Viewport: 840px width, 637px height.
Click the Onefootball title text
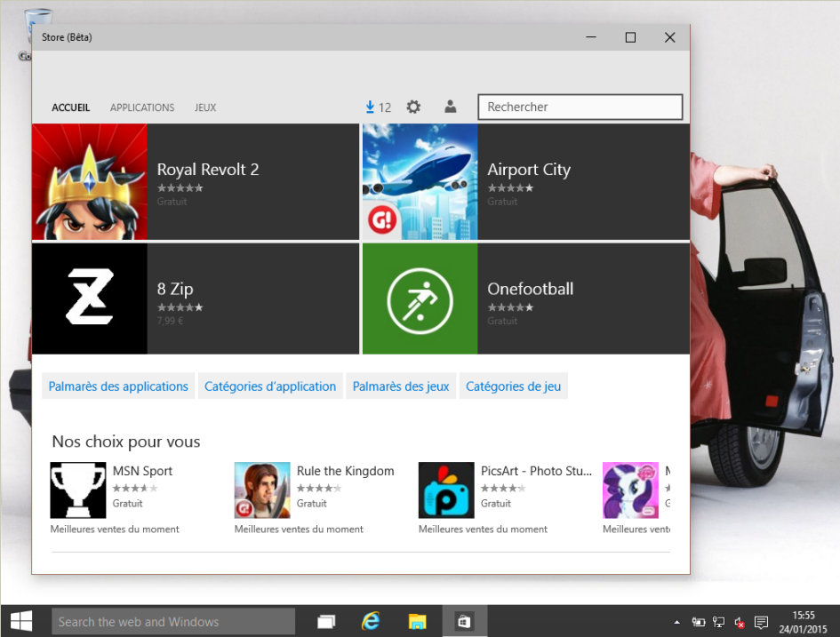531,289
